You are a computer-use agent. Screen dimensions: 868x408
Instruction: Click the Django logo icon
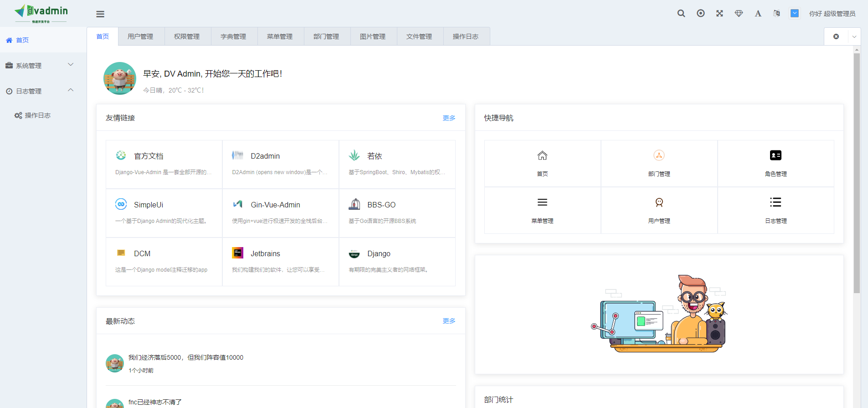tap(354, 253)
